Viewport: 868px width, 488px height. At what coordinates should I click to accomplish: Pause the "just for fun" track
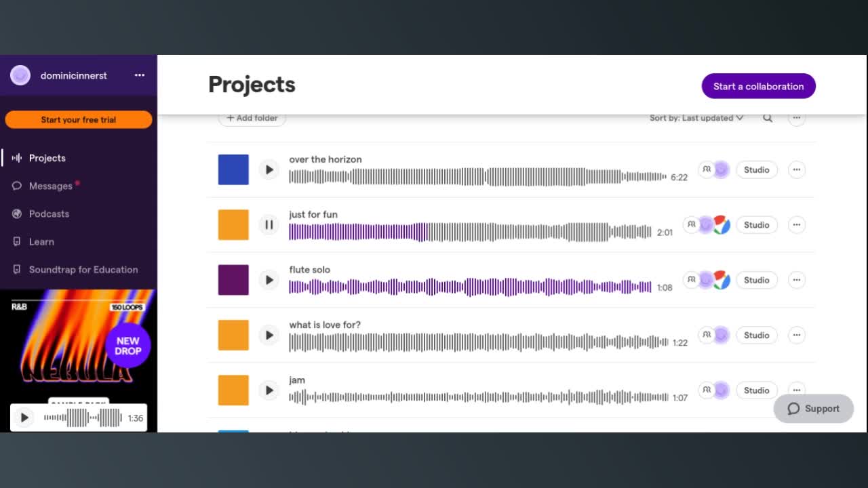tap(269, 225)
